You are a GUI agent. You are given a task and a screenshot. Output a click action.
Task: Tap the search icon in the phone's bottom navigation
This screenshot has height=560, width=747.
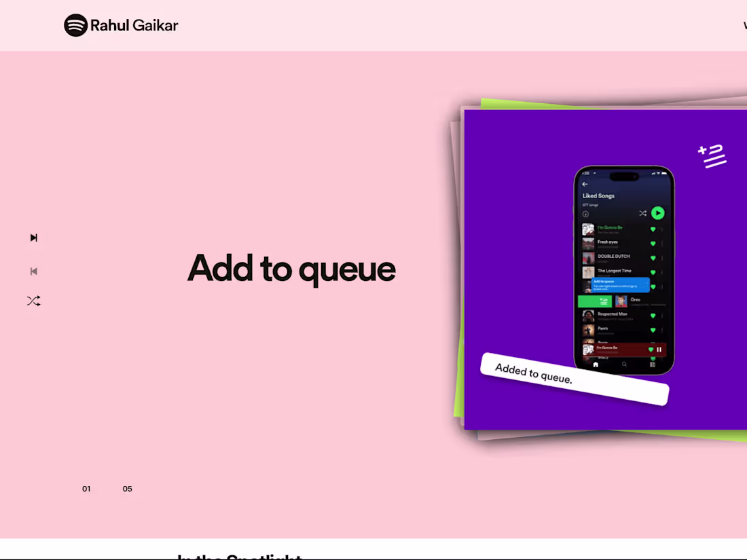(624, 364)
